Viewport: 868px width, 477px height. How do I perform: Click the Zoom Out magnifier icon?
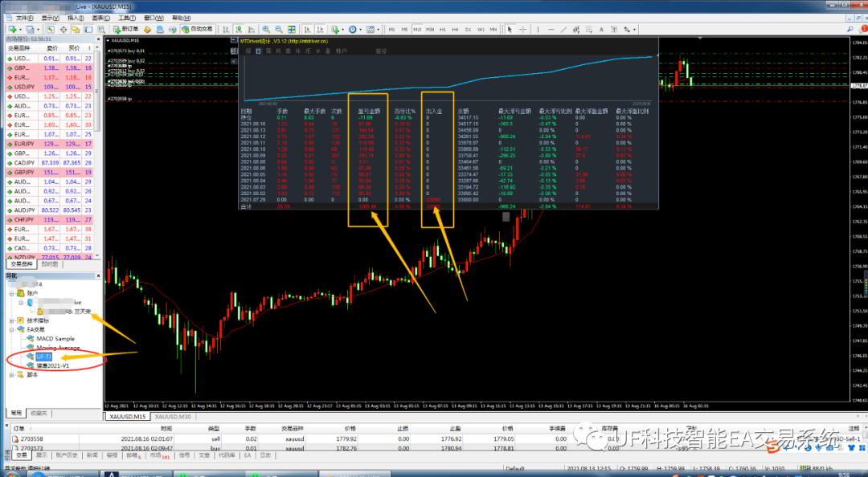(x=278, y=29)
